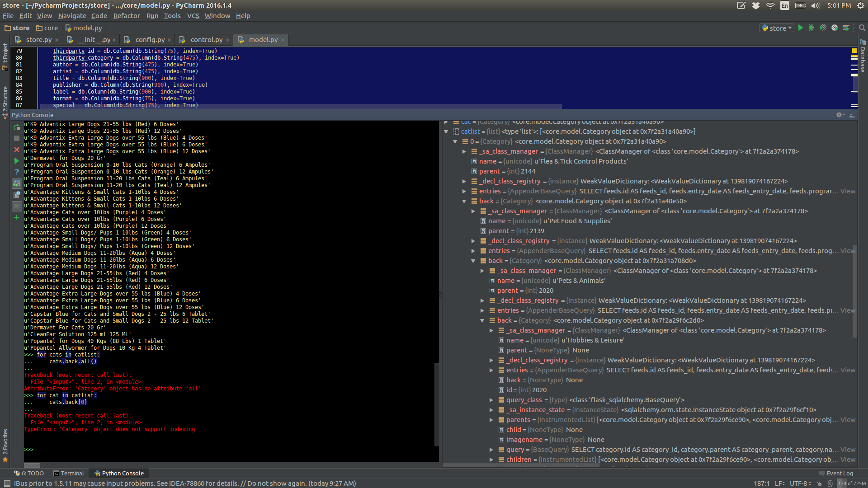This screenshot has height=488, width=868.
Task: Toggle the Attach Debugger bug button
Action: point(17,206)
